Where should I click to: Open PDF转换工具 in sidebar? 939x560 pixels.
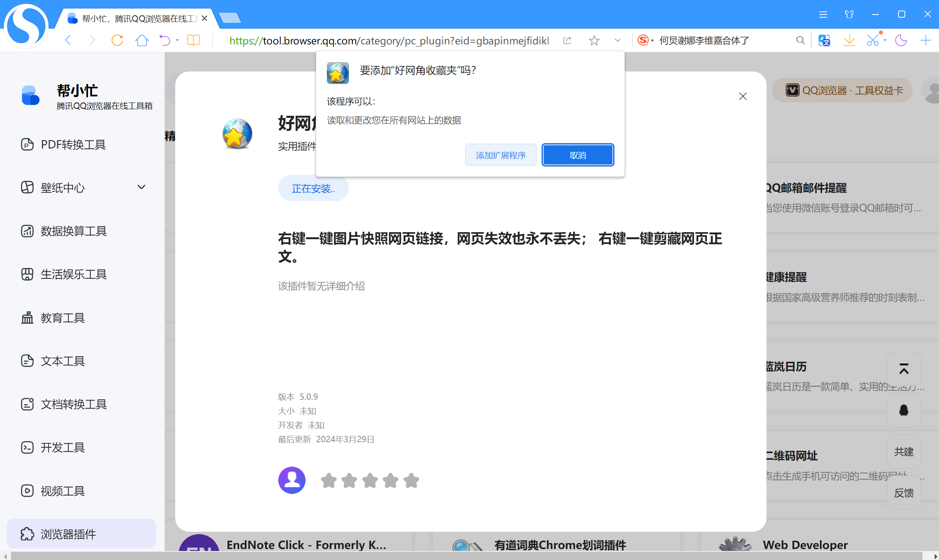click(x=73, y=145)
